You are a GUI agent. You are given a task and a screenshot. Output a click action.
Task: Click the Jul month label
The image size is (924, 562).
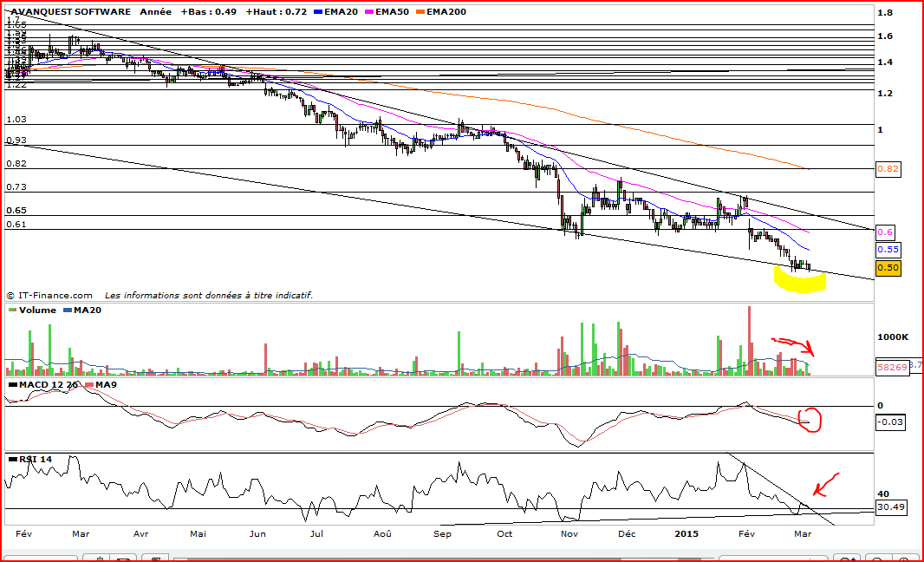pyautogui.click(x=316, y=533)
